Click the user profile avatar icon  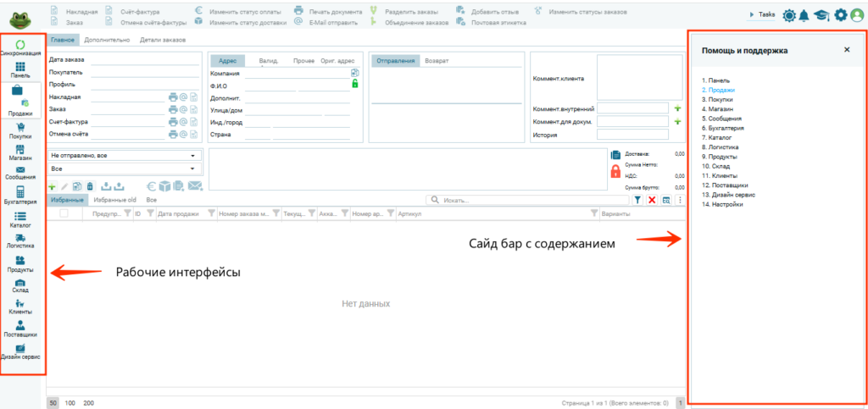click(857, 14)
